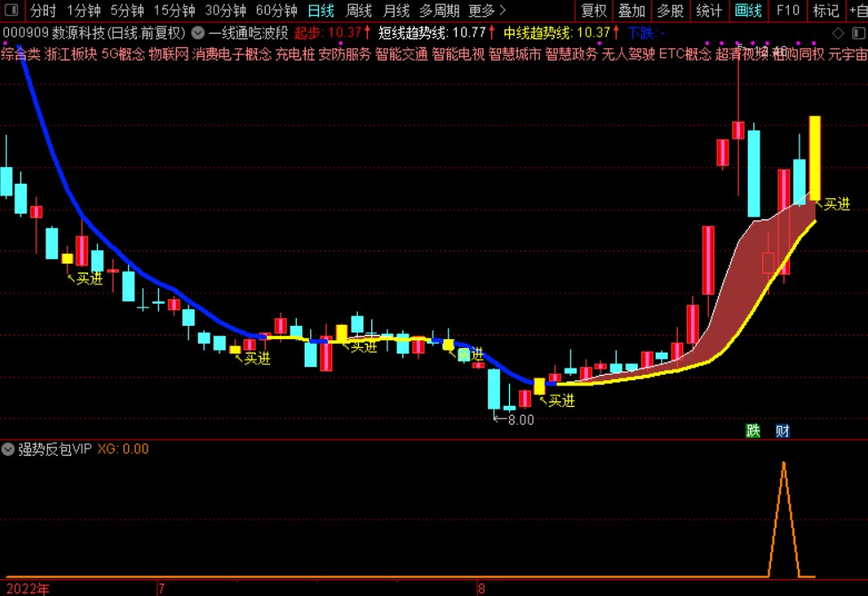Click the 智慧政务 sector tag
This screenshot has width=868, height=596.
570,54
